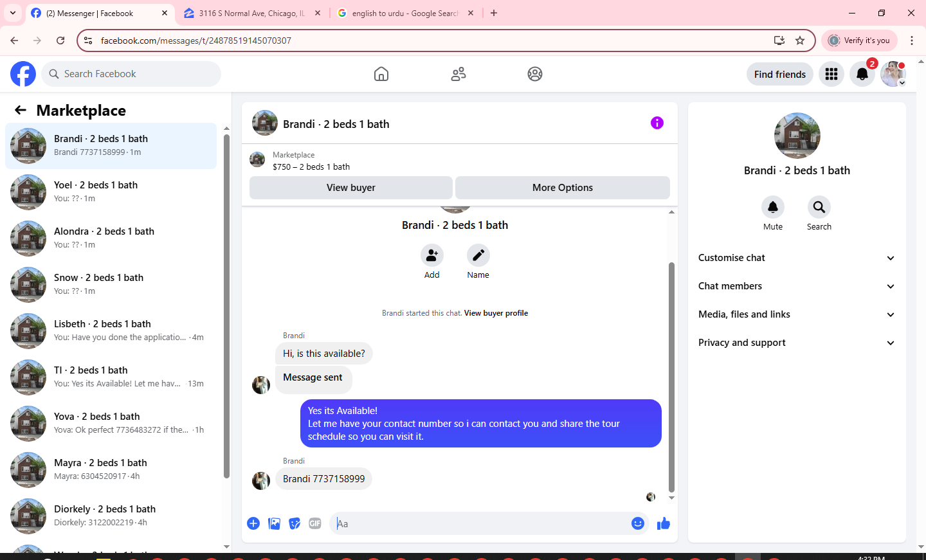
Task: Click the More Options button
Action: point(563,188)
